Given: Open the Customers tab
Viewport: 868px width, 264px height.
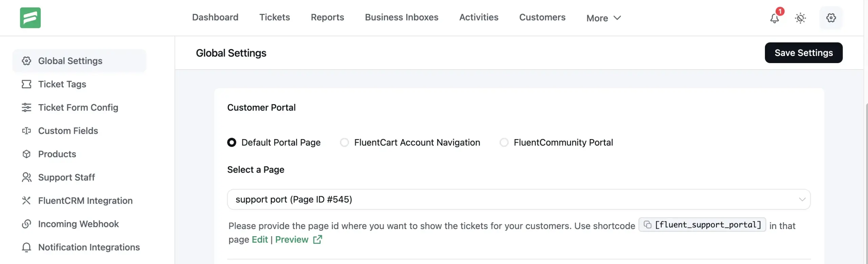Looking at the screenshot, I should (x=542, y=17).
